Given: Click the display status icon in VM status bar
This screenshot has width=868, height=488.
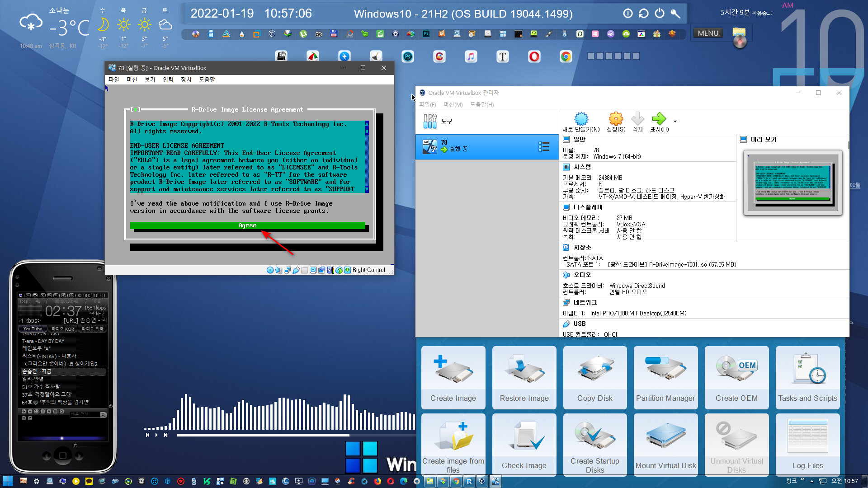Looking at the screenshot, I should coord(313,270).
